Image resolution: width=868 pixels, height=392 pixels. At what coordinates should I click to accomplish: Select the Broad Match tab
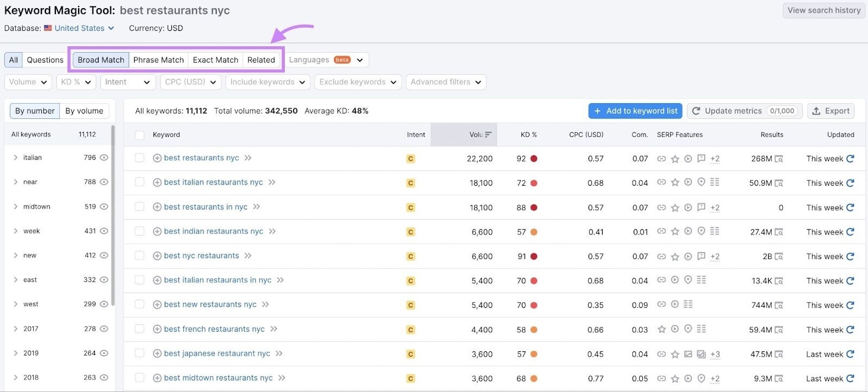101,60
